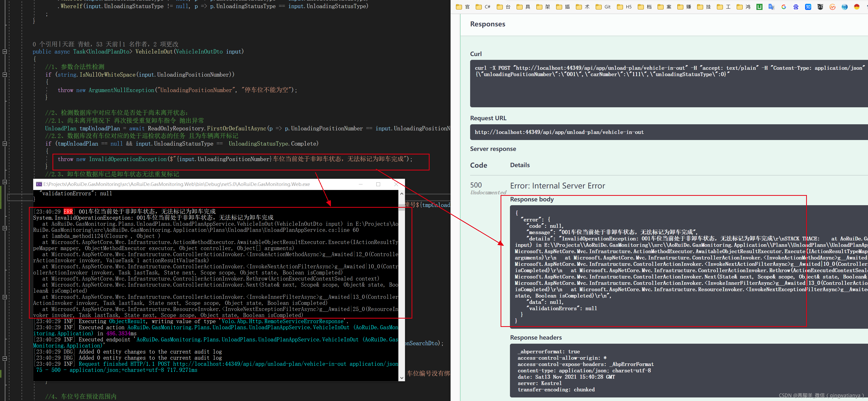The width and height of the screenshot is (868, 401).
Task: Click the VehicleInOut method name in code
Action: (154, 51)
